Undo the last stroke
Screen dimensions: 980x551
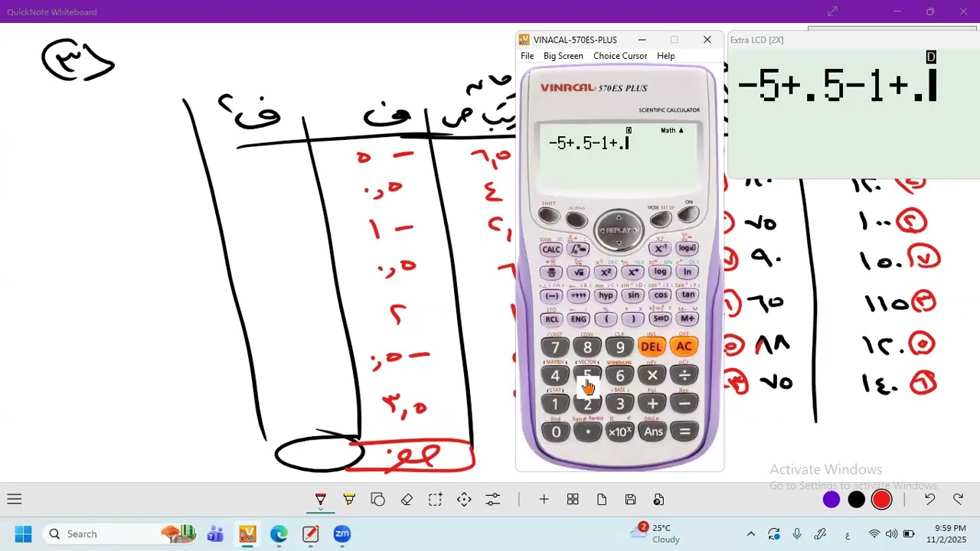point(929,500)
